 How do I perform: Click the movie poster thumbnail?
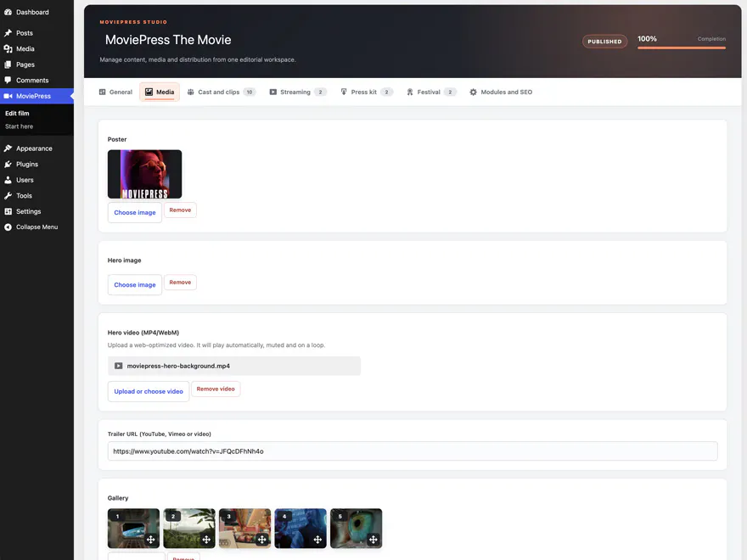tap(145, 174)
